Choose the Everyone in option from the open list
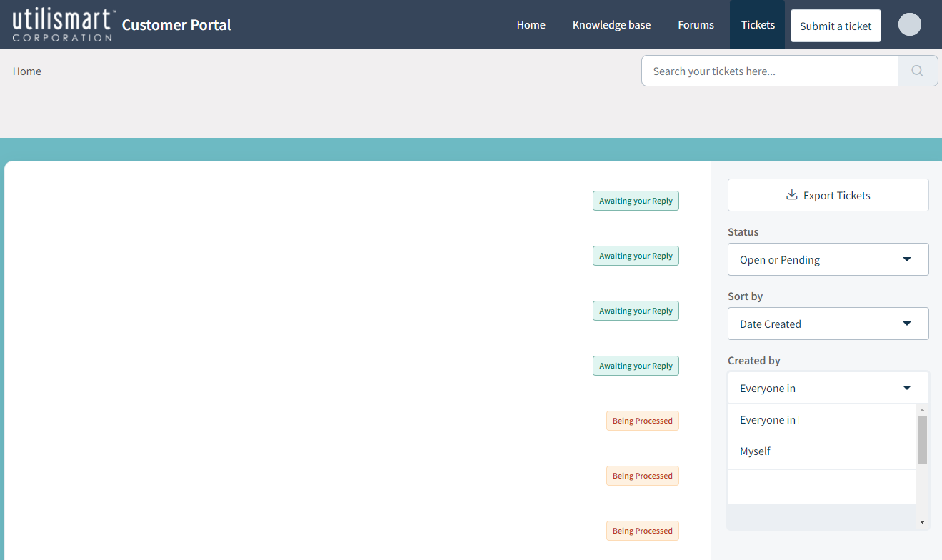 pyautogui.click(x=822, y=420)
